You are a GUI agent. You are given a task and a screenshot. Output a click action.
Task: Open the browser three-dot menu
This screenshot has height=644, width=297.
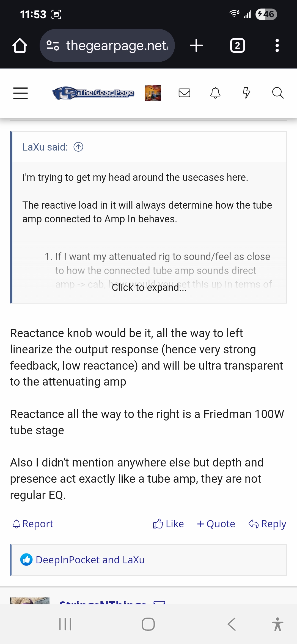point(277,45)
